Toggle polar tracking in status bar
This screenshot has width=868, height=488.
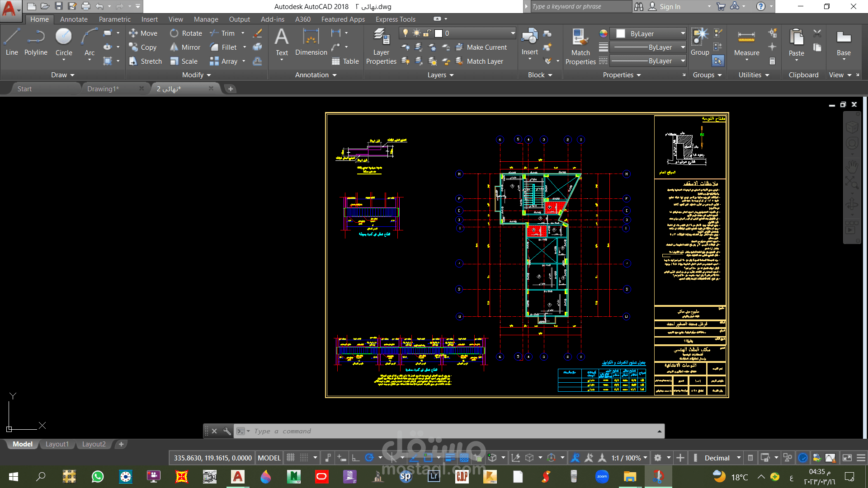(x=369, y=458)
